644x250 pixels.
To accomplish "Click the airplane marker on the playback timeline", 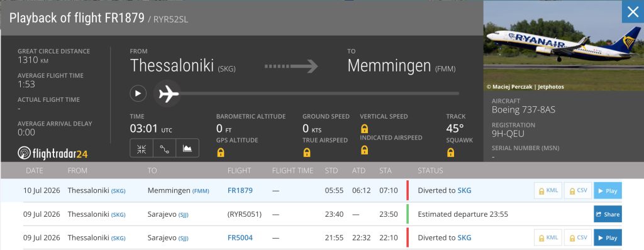I will [167, 94].
